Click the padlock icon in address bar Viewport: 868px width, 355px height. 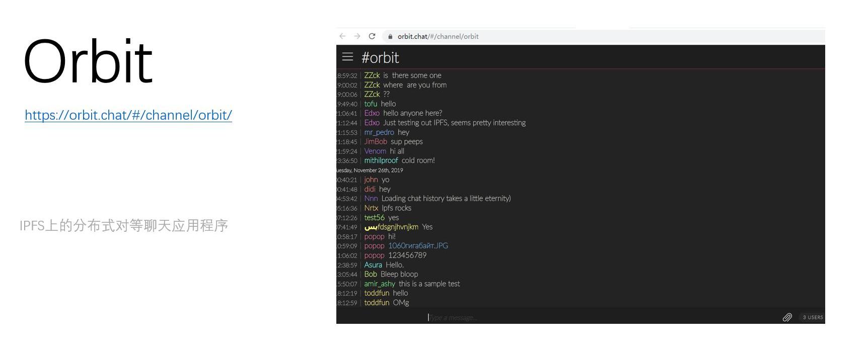click(x=390, y=37)
